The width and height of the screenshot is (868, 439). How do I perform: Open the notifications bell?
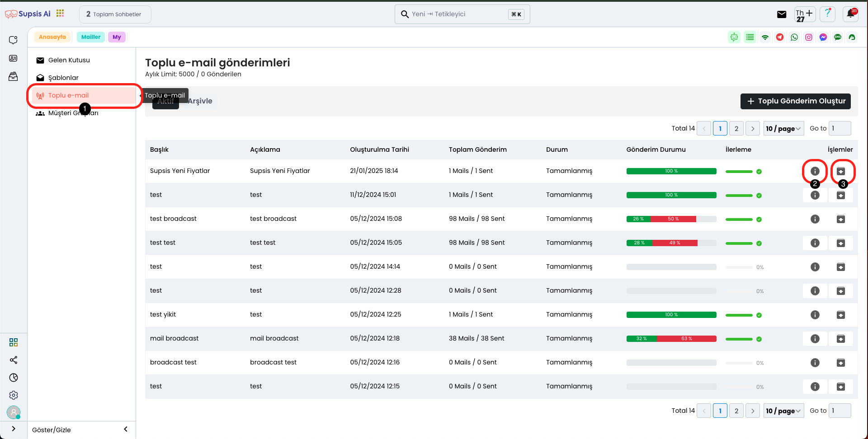coord(851,14)
